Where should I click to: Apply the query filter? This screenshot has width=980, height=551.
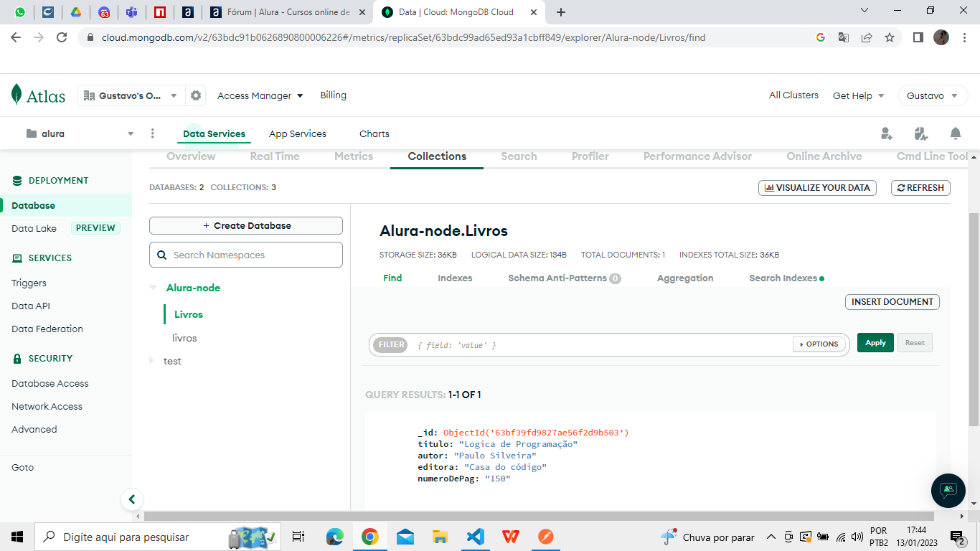[x=875, y=343]
